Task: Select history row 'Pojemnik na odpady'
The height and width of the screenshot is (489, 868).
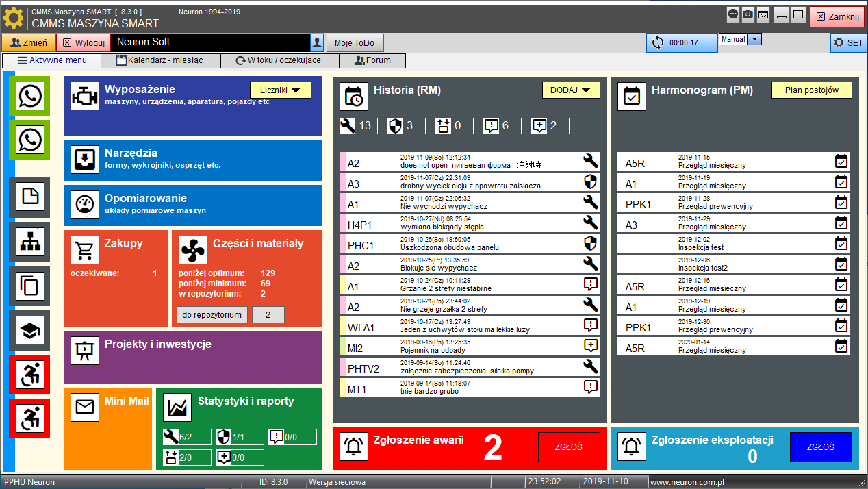Action: (470, 346)
